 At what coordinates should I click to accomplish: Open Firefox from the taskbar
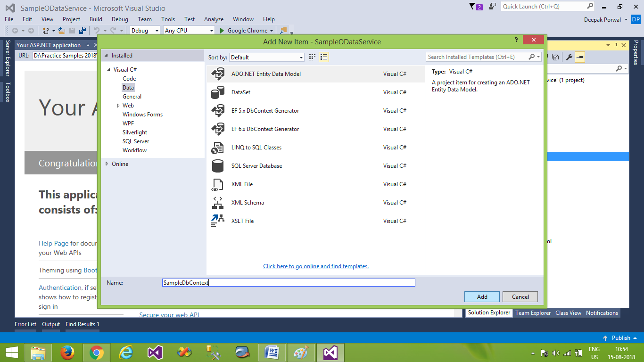pyautogui.click(x=67, y=352)
